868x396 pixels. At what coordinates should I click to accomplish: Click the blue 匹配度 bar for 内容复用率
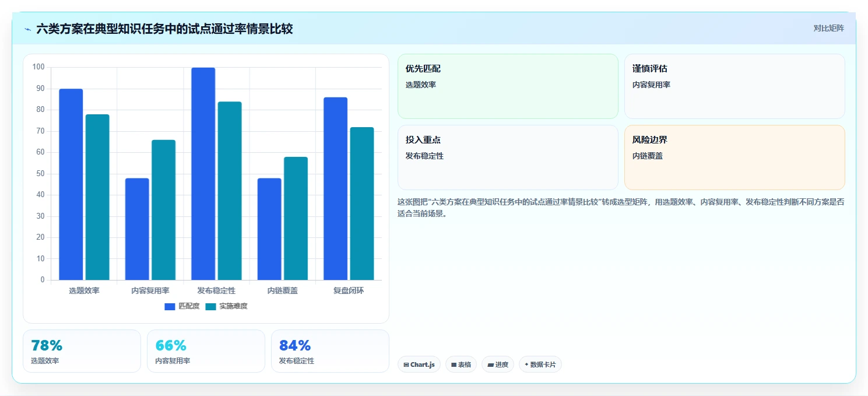(137, 229)
